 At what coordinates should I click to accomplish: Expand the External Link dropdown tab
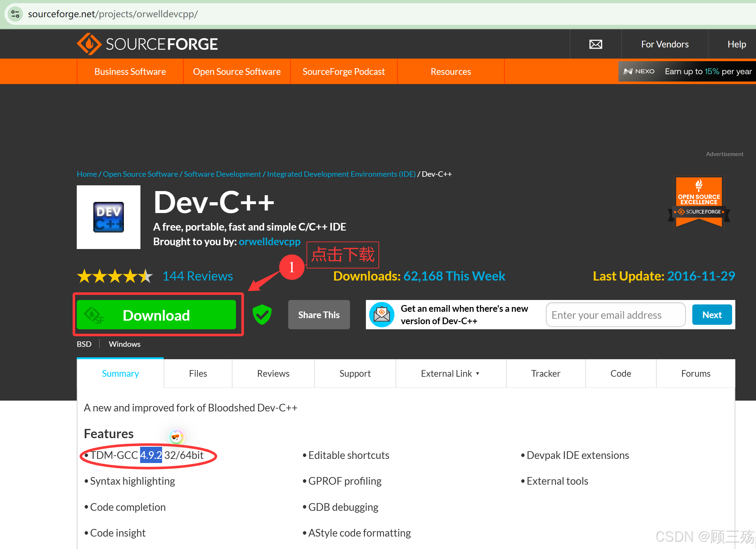[x=450, y=373]
